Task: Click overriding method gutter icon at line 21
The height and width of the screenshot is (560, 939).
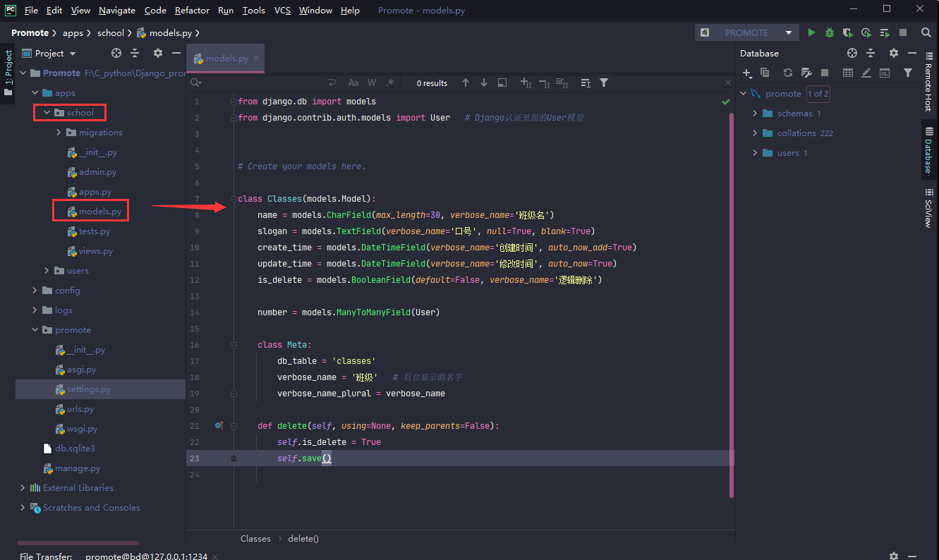Action: [x=218, y=425]
